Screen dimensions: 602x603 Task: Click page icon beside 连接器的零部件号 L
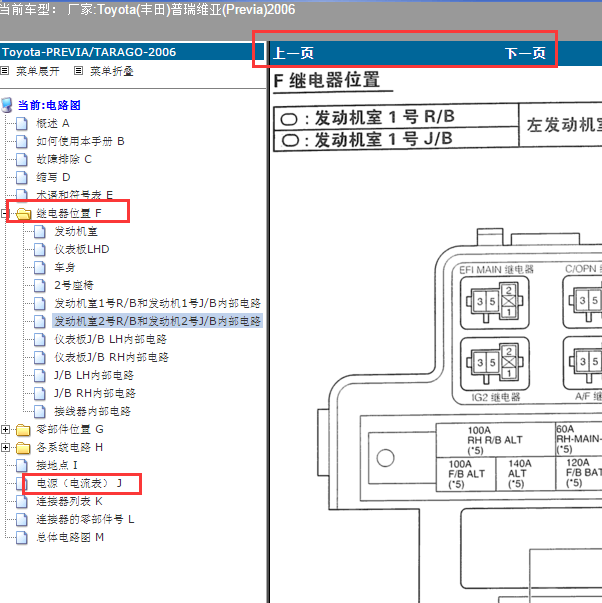pos(22,520)
